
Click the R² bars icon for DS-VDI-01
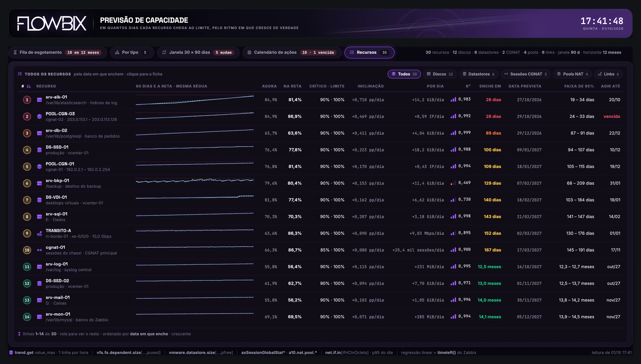[x=453, y=200]
